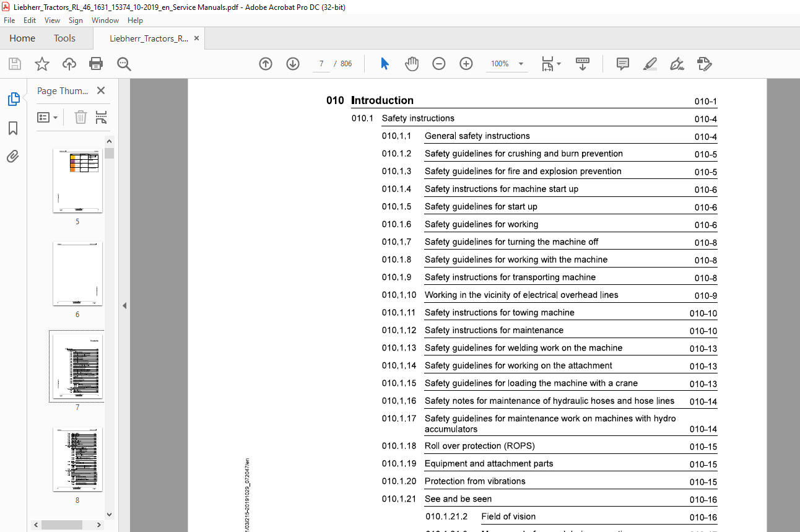Activate the Hand pan tool
The width and height of the screenshot is (800, 532).
click(x=412, y=64)
